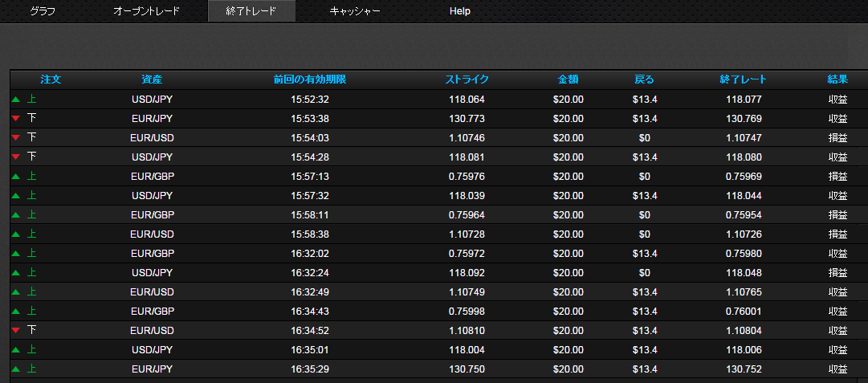The image size is (868, 383).
Task: Sort by 前回の有効期限 column header
Action: click(310, 79)
